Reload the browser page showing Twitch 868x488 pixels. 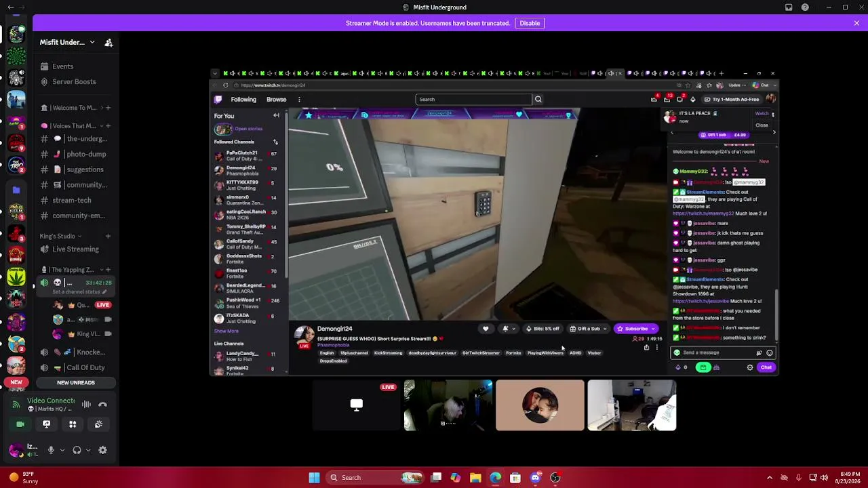click(225, 85)
